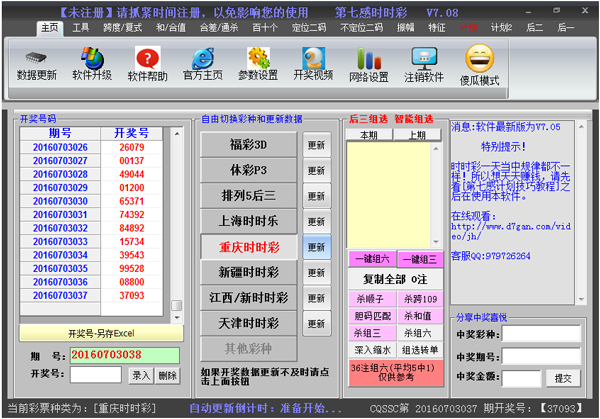
Task: Switch to 本期 tab in 后三组选
Action: point(369,135)
